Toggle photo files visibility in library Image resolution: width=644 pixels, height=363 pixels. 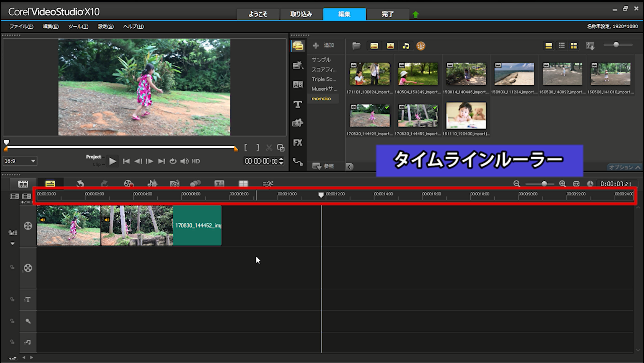click(390, 46)
